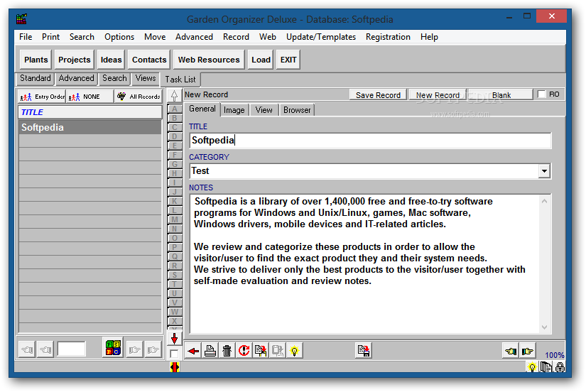The height and width of the screenshot is (392, 586).
Task: Open the Move menu
Action: (155, 37)
